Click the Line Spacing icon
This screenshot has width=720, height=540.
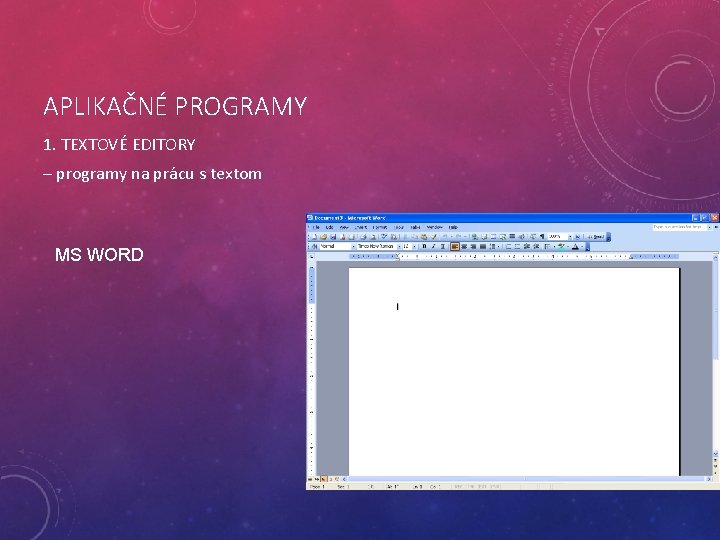click(x=492, y=247)
